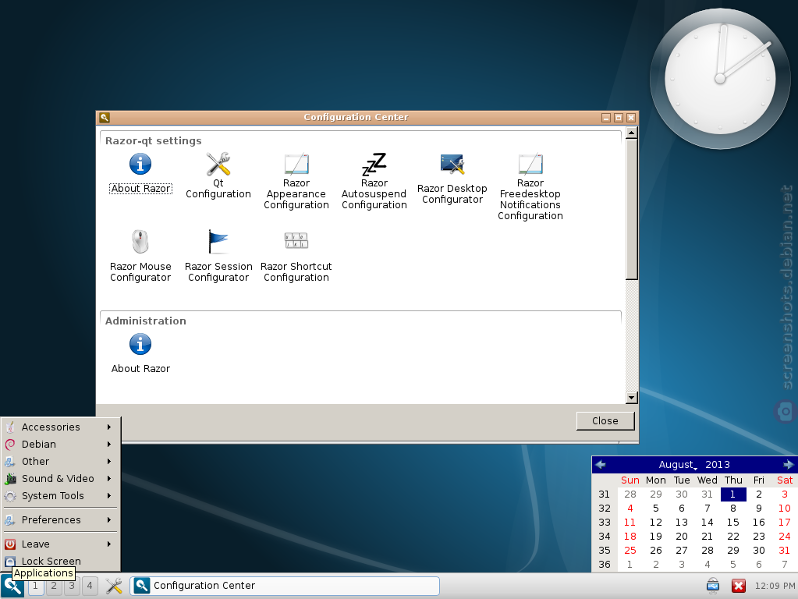This screenshot has height=599, width=798.
Task: Select Lock Screen from menu
Action: pyautogui.click(x=60, y=561)
